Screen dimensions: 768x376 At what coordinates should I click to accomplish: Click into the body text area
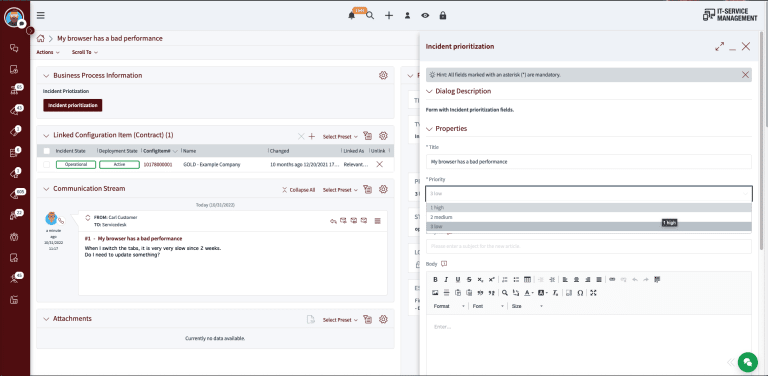tap(588, 345)
